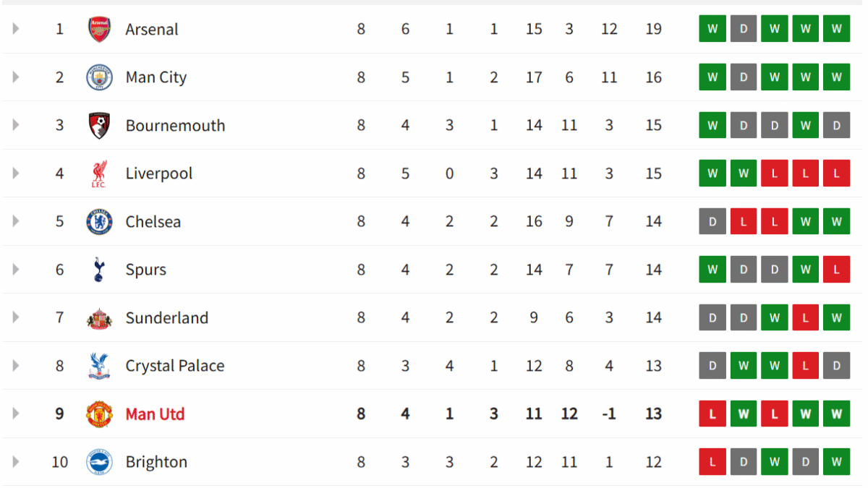The height and width of the screenshot is (488, 868).
Task: Click the Spurs cockerel crest
Action: pyautogui.click(x=99, y=270)
